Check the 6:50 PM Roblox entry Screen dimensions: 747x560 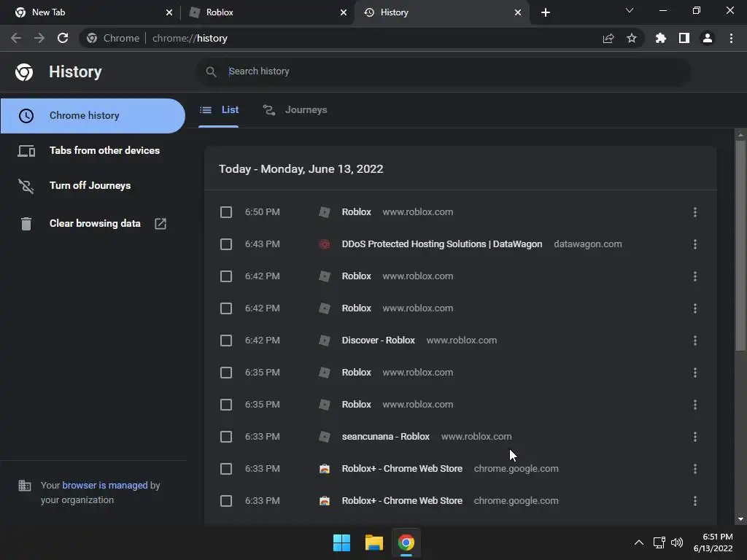click(226, 212)
